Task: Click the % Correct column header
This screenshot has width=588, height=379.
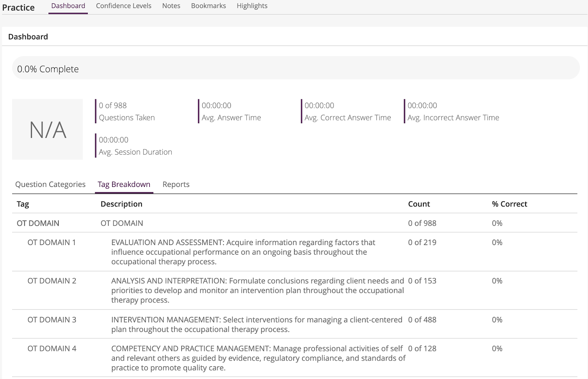Action: click(x=509, y=204)
